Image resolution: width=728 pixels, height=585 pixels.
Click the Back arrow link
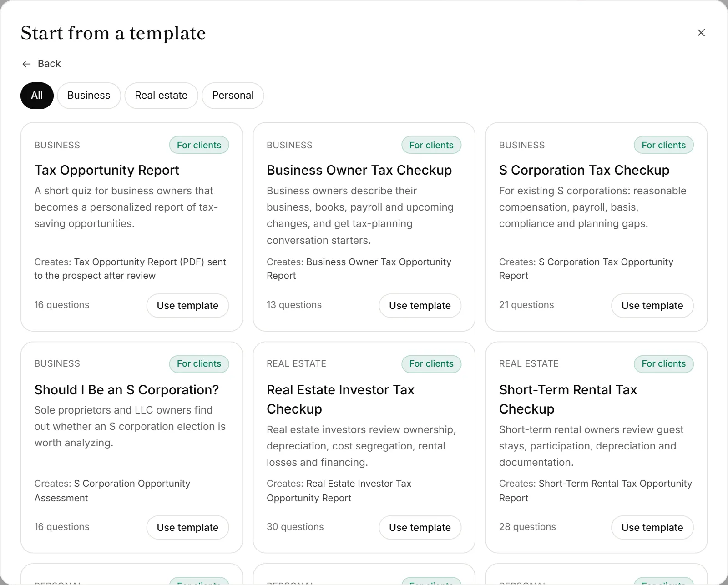(41, 64)
